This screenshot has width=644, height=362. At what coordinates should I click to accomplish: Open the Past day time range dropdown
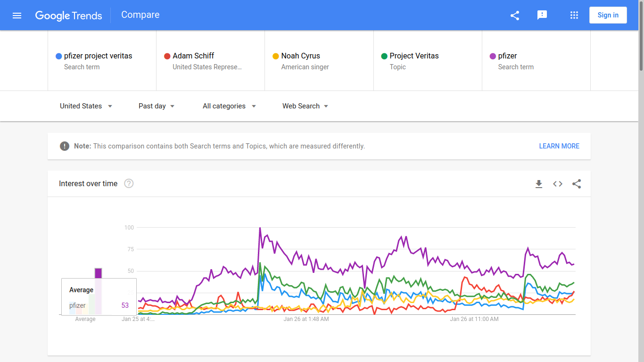[x=157, y=106]
